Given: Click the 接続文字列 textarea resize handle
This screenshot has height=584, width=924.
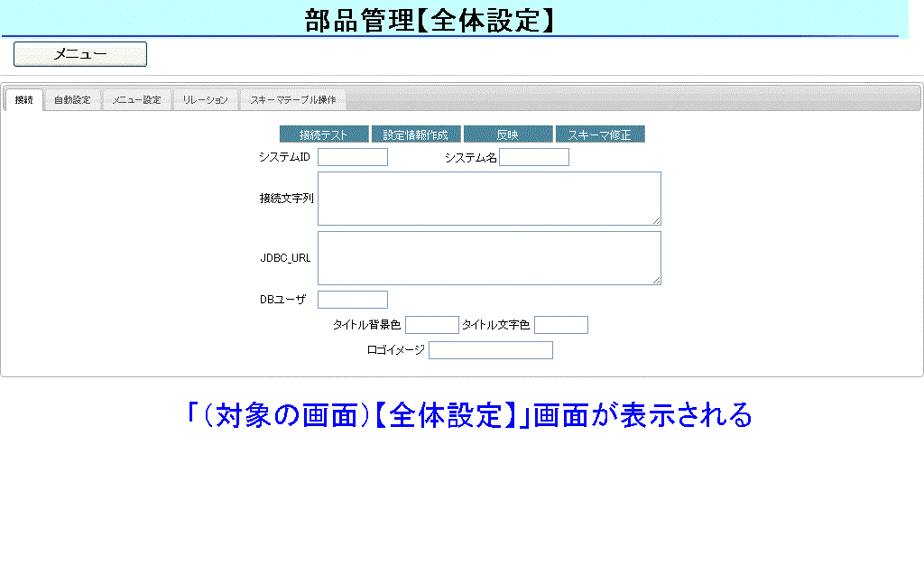Looking at the screenshot, I should [x=657, y=220].
